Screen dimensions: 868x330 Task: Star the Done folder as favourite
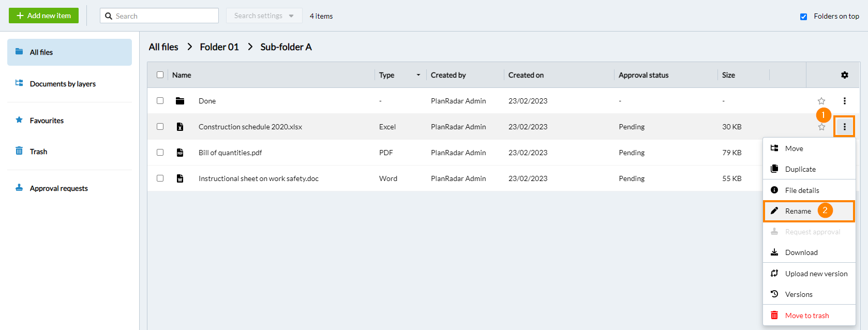click(821, 101)
